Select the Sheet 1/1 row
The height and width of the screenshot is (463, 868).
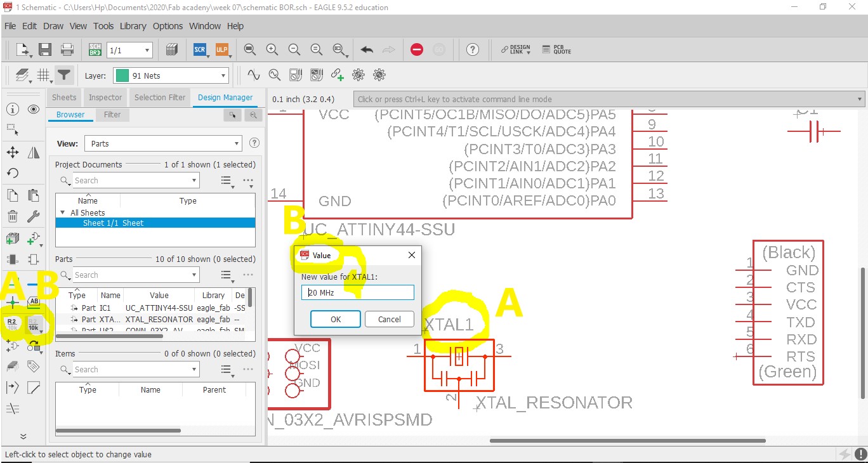(155, 223)
